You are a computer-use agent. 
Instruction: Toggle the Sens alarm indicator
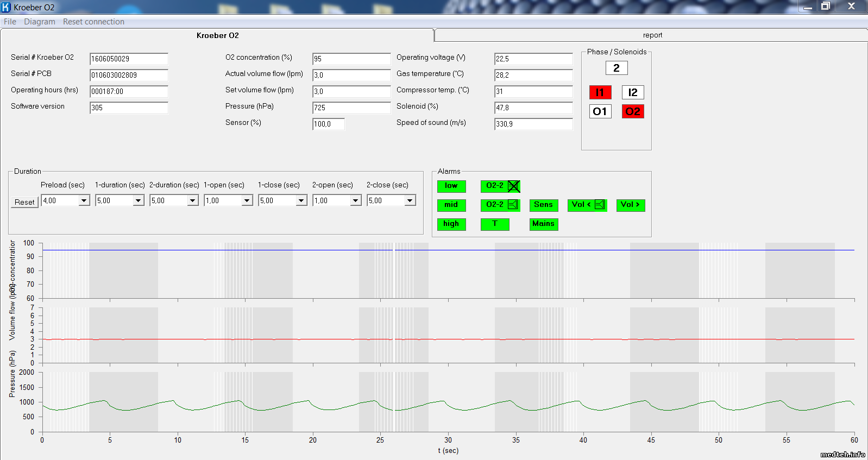point(544,205)
